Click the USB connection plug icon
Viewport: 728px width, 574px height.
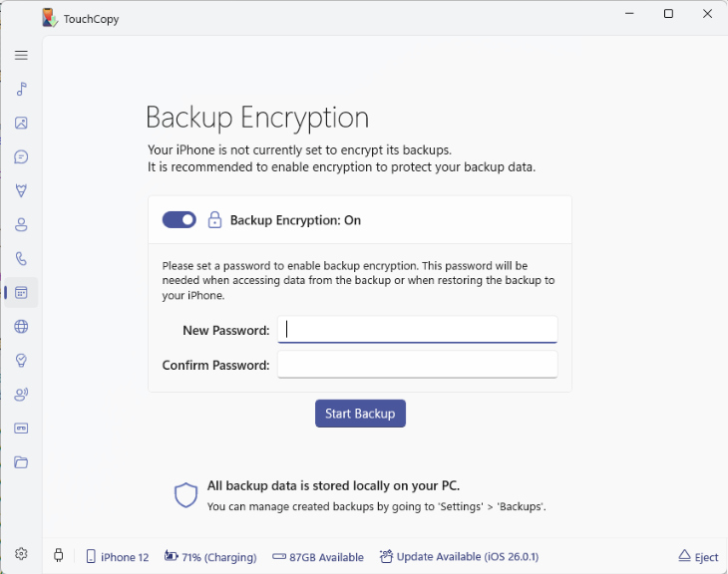pyautogui.click(x=59, y=555)
